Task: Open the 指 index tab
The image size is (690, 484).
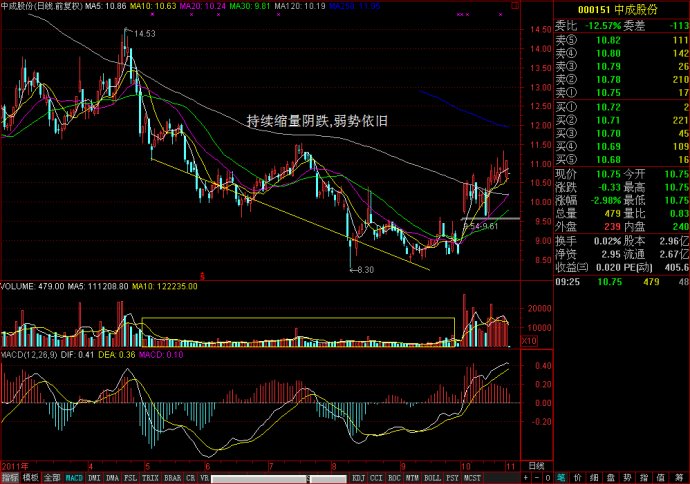Action: (644, 478)
